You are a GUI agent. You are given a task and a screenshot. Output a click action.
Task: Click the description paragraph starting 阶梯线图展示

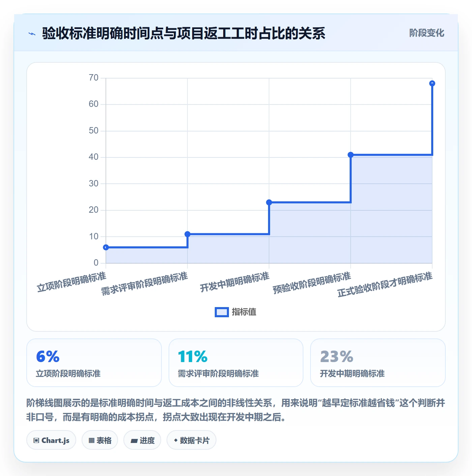[236, 410]
